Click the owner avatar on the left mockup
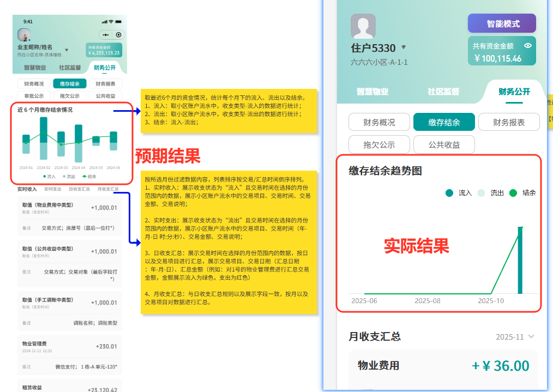Viewport: 553px width, 392px height. pos(24,34)
